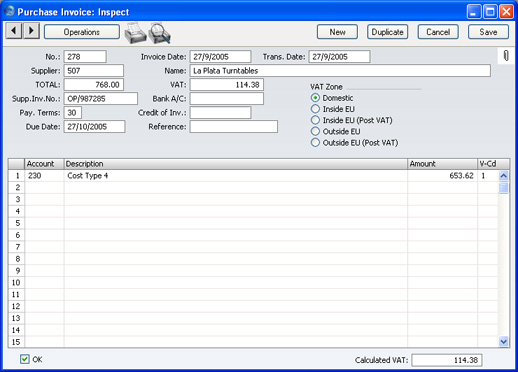
Task: Click the invoice No. field
Action: [x=85, y=57]
